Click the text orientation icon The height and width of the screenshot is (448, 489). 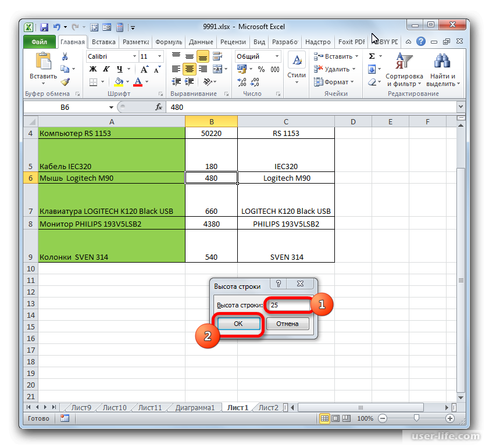click(208, 82)
